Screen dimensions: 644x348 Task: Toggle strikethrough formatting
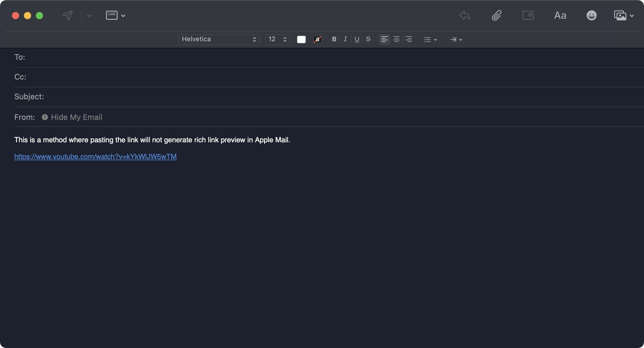[x=368, y=39]
